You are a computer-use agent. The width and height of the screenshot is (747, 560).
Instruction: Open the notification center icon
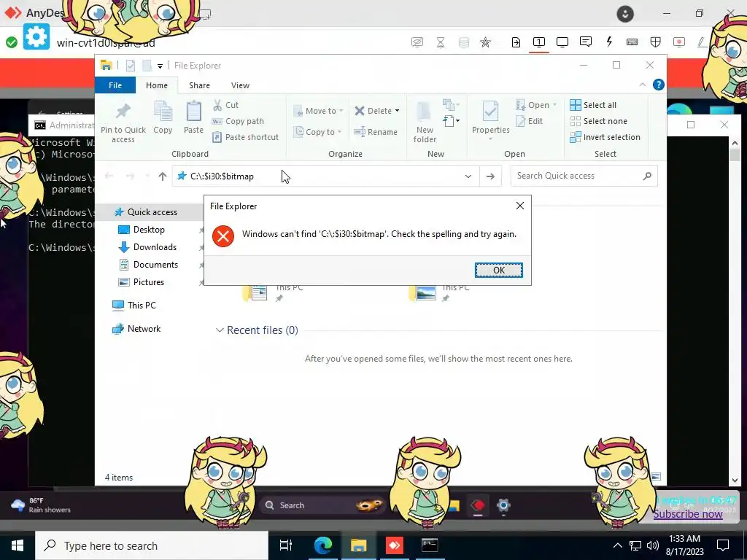pyautogui.click(x=723, y=545)
